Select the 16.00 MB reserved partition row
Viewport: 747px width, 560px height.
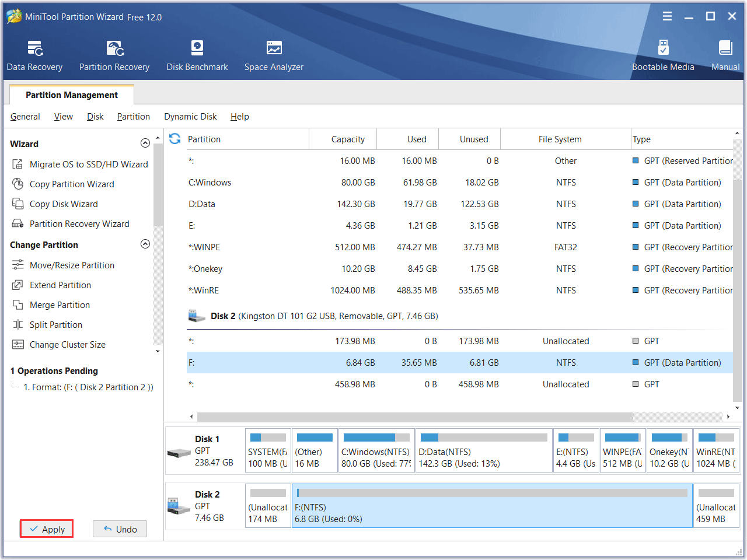tap(460, 161)
